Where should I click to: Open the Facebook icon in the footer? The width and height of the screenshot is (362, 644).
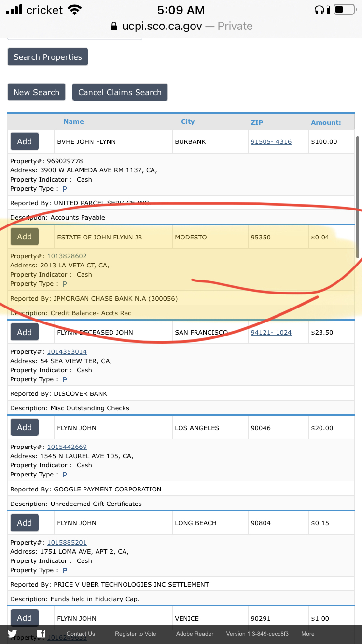[x=42, y=634]
